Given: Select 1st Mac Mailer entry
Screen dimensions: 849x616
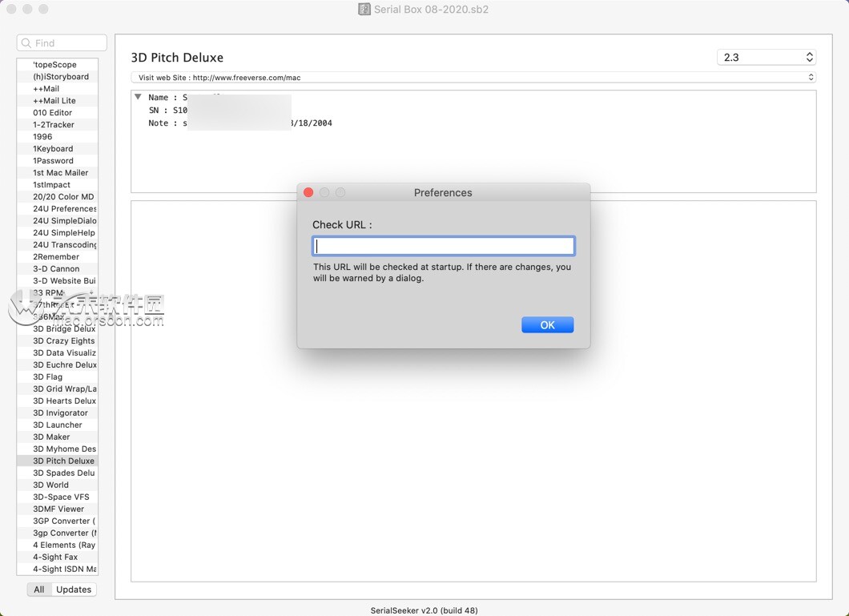Looking at the screenshot, I should 58,173.
